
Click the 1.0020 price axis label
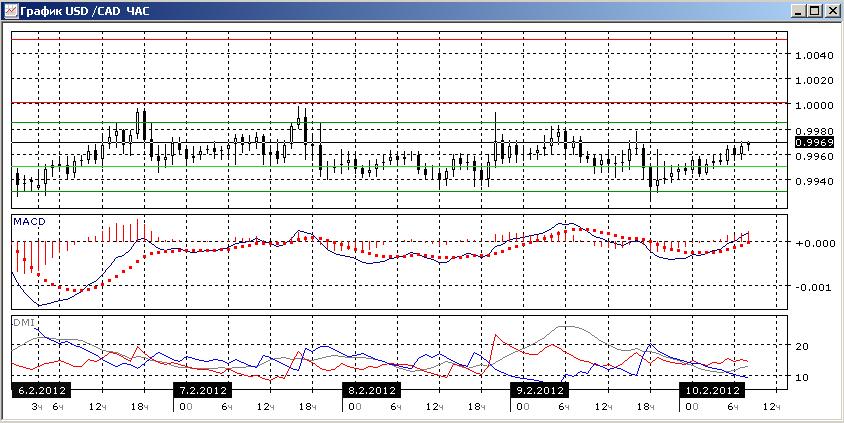point(814,80)
